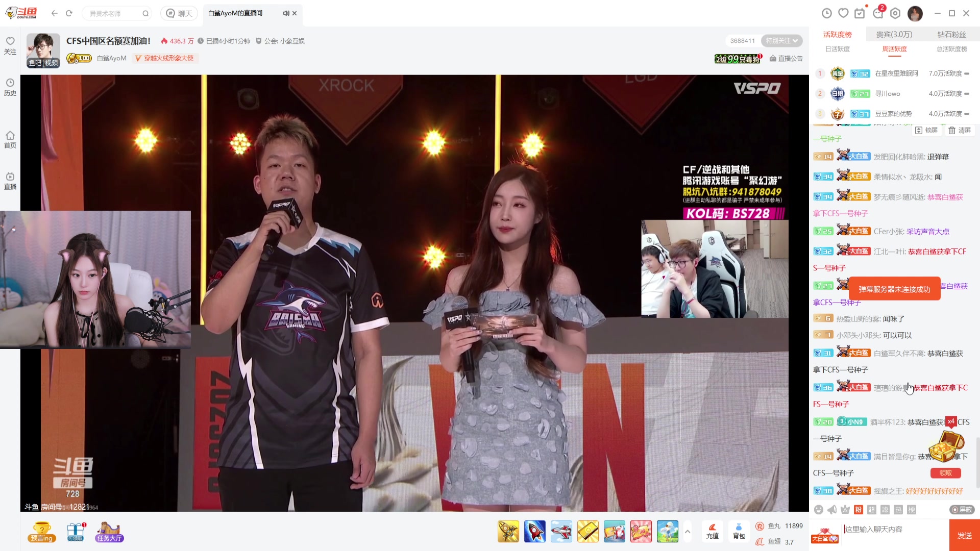Go back with the back arrow
980x551 pixels.
(55, 13)
